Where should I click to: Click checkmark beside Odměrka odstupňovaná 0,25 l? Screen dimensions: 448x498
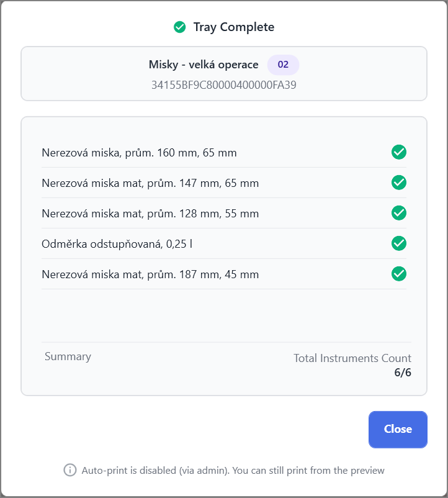(399, 243)
